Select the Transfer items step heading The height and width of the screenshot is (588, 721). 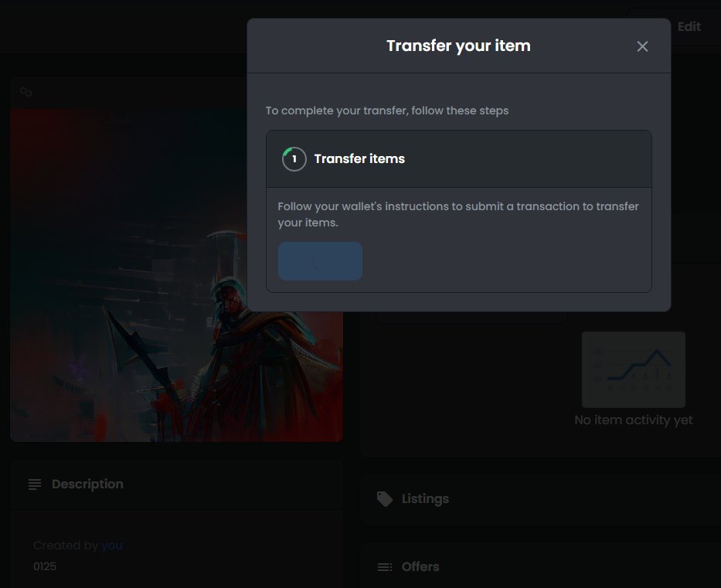pos(359,158)
